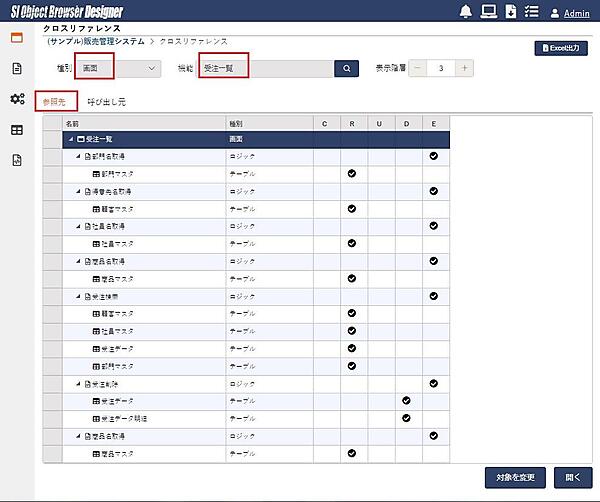600x502 pixels.
Task: Open the checklist tasks icon in header
Action: click(531, 11)
